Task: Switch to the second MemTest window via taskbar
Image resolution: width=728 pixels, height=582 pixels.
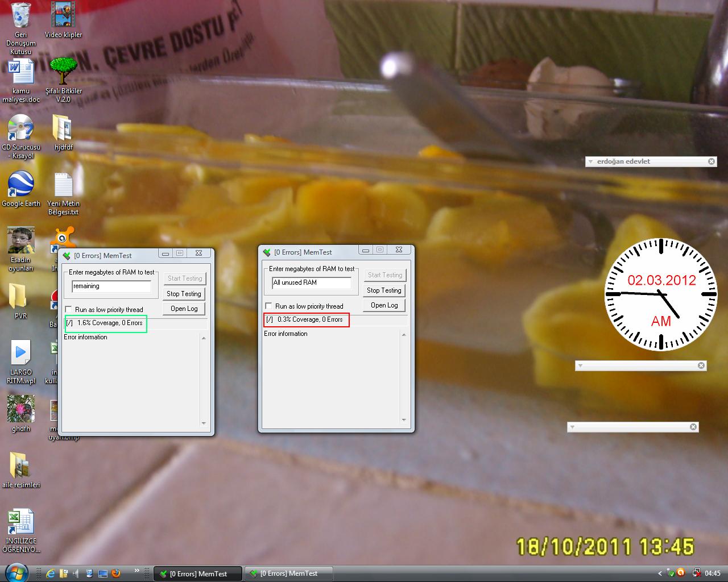Action: 289,573
